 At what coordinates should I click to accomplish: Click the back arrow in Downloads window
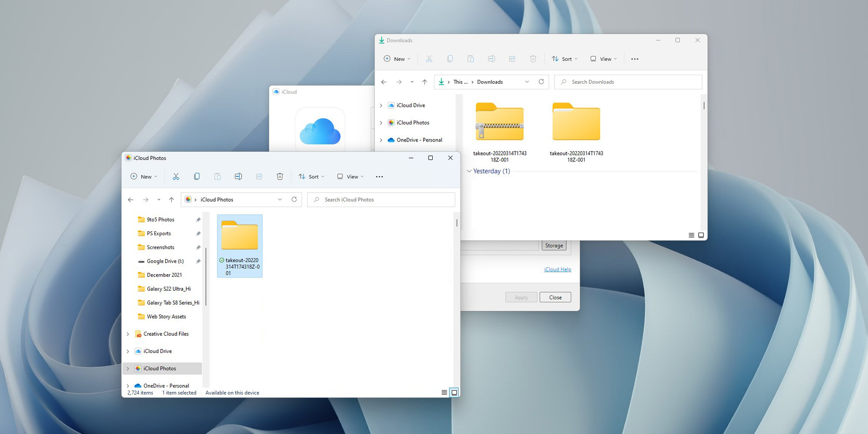coord(384,82)
